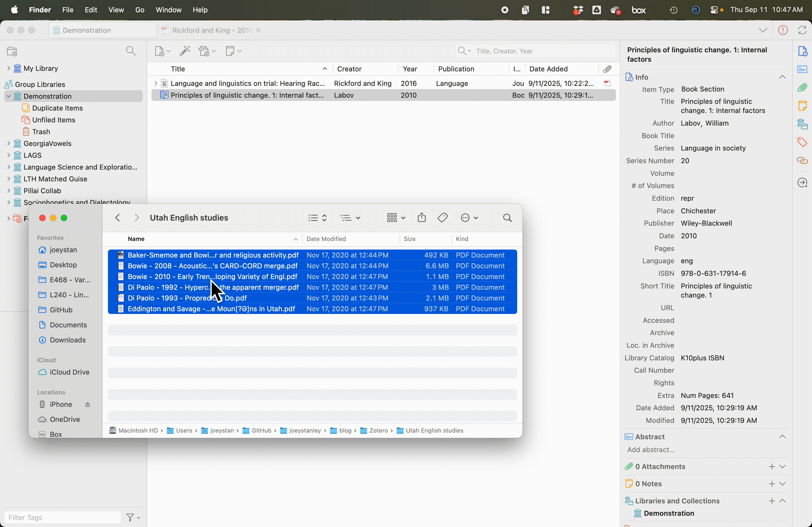Add an attachment with plus button
This screenshot has height=527, width=812.
click(x=772, y=466)
